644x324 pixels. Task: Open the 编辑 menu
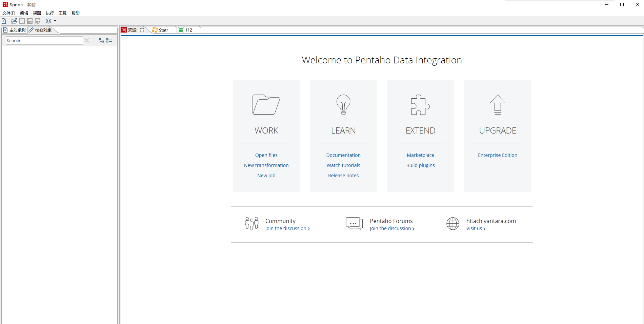(24, 13)
